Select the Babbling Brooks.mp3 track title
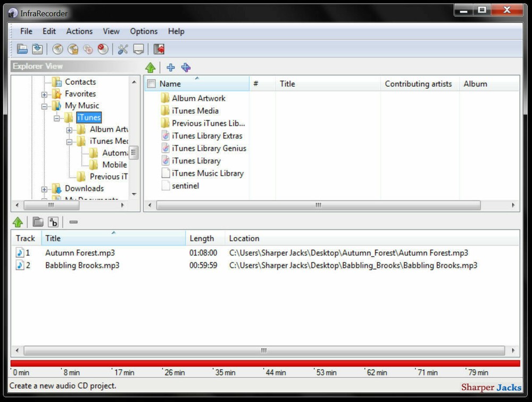The image size is (532, 402). (82, 265)
